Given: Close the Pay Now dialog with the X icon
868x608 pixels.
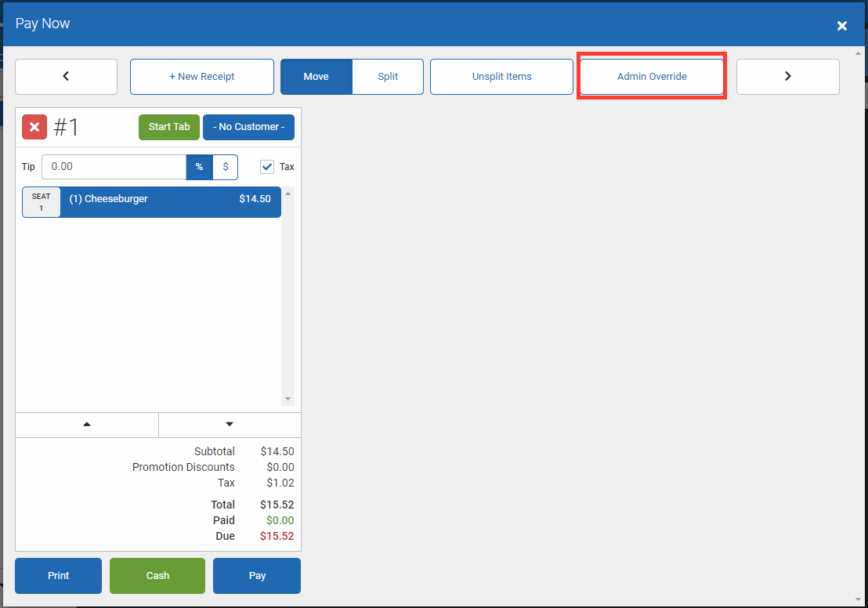Looking at the screenshot, I should pyautogui.click(x=842, y=25).
